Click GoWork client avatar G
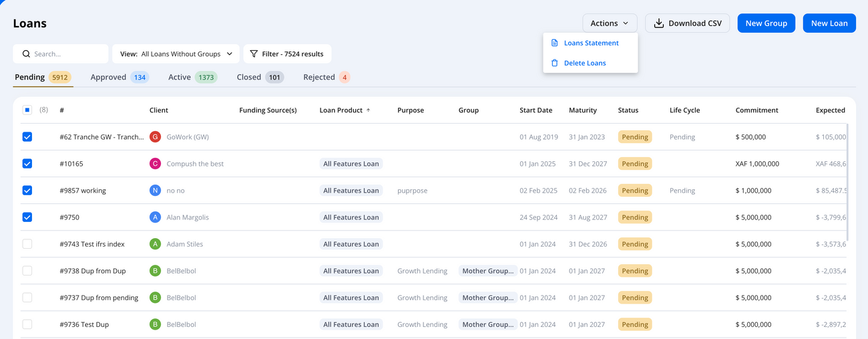This screenshot has width=868, height=339. (156, 136)
